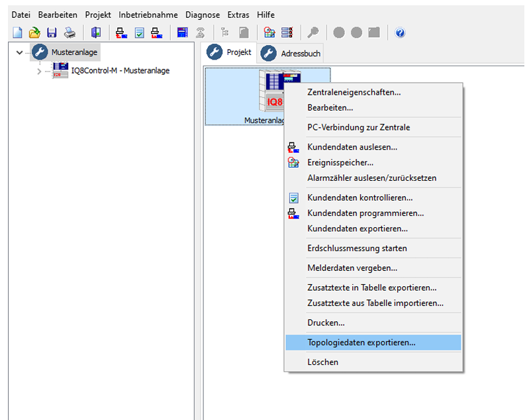The width and height of the screenshot is (527, 420).
Task: Open the Inbetriebnahme menu
Action: [148, 15]
